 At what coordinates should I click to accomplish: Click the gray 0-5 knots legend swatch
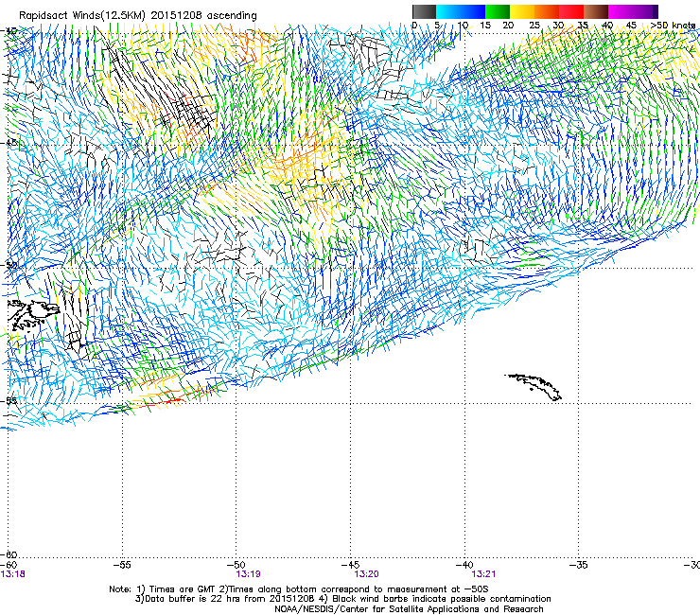click(424, 11)
